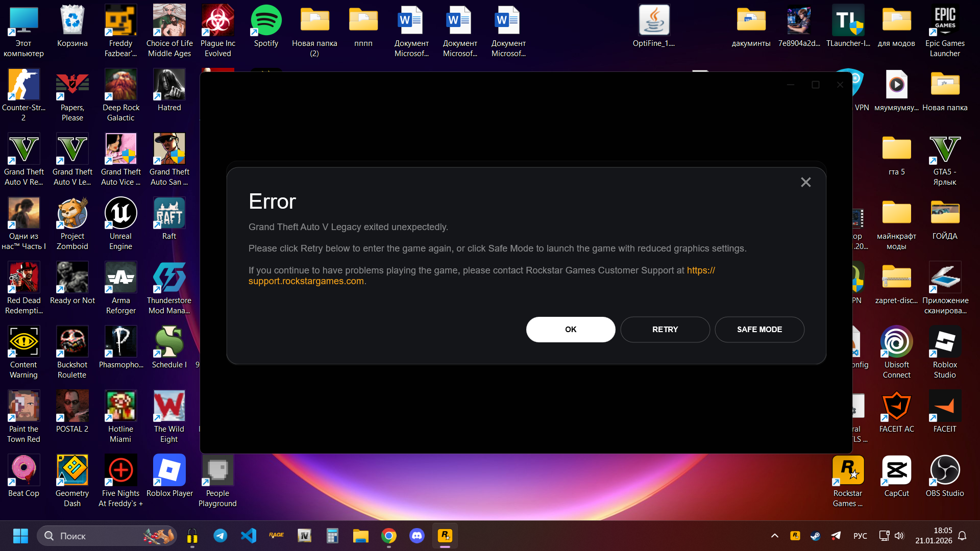The image size is (980, 551).
Task: Open the volume control in tray
Action: click(899, 536)
